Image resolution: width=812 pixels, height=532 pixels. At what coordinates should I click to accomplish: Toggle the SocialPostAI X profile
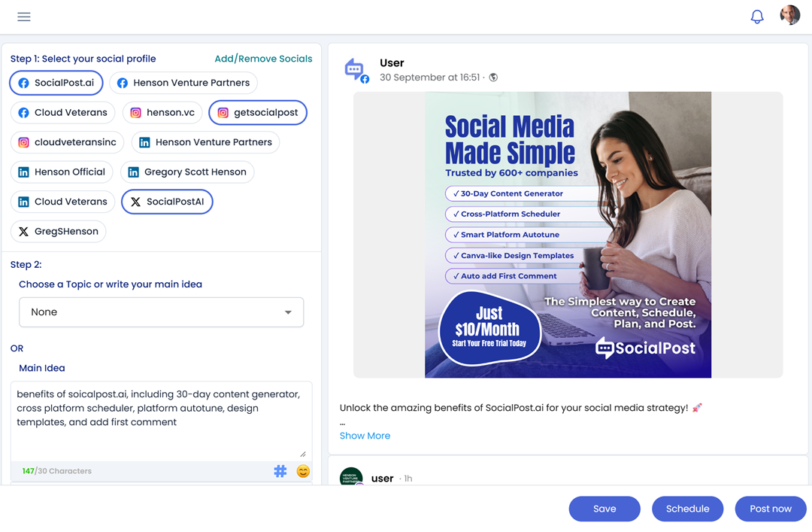click(x=167, y=202)
